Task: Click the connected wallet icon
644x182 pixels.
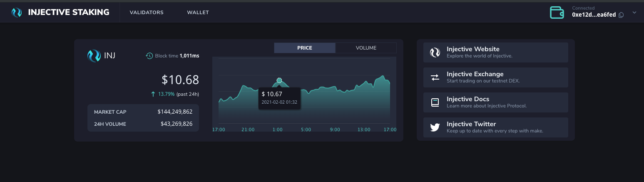Action: [x=557, y=12]
